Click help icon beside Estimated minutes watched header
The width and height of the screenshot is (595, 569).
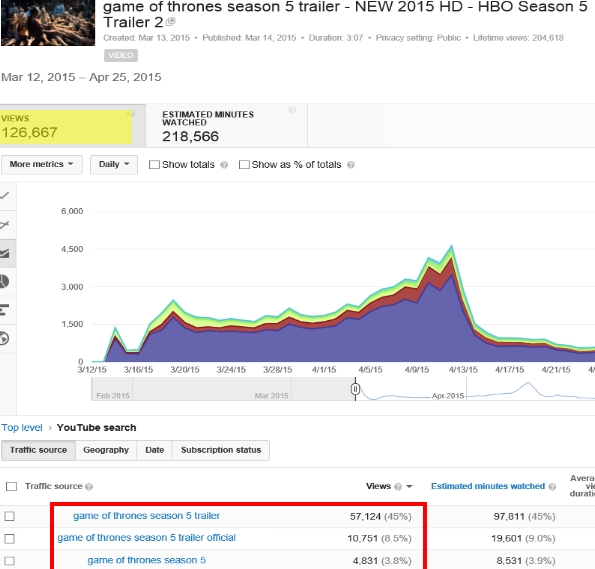(552, 487)
